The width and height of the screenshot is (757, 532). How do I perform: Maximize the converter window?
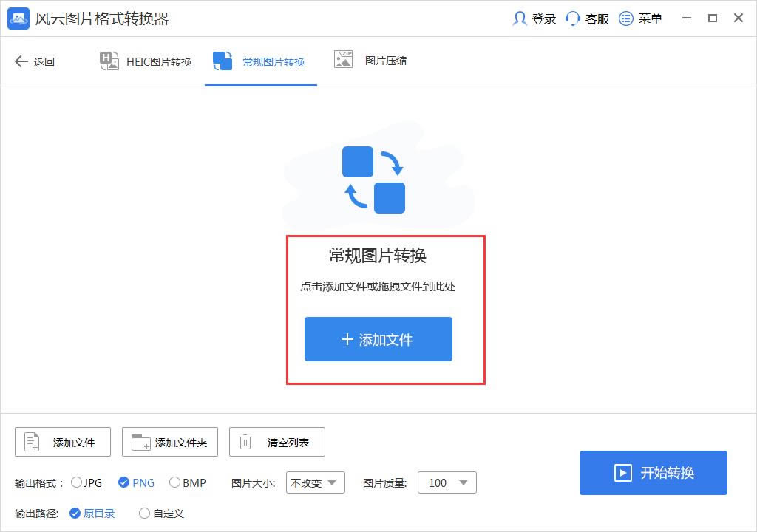pos(713,18)
